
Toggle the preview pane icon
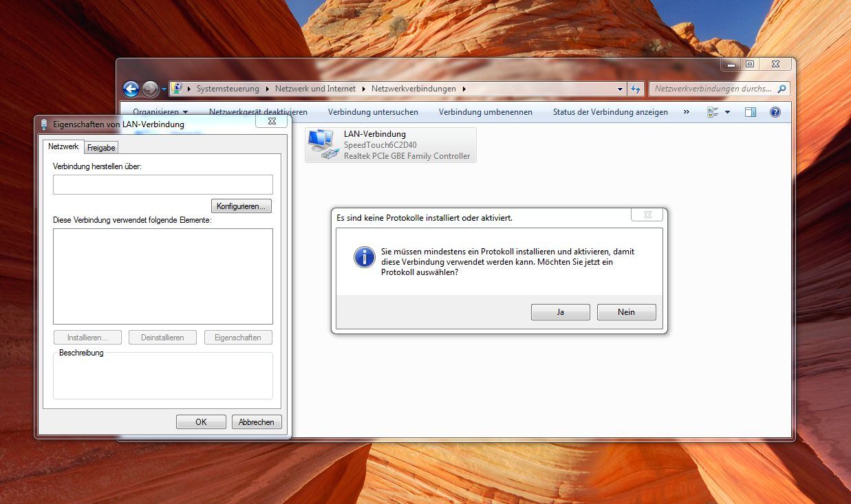pos(751,112)
